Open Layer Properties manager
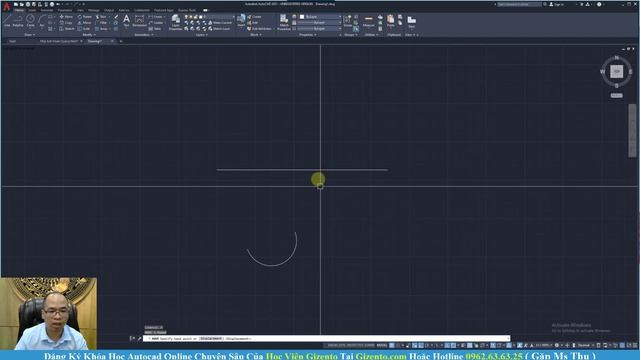Screen dimensions: 640x360 (176, 22)
